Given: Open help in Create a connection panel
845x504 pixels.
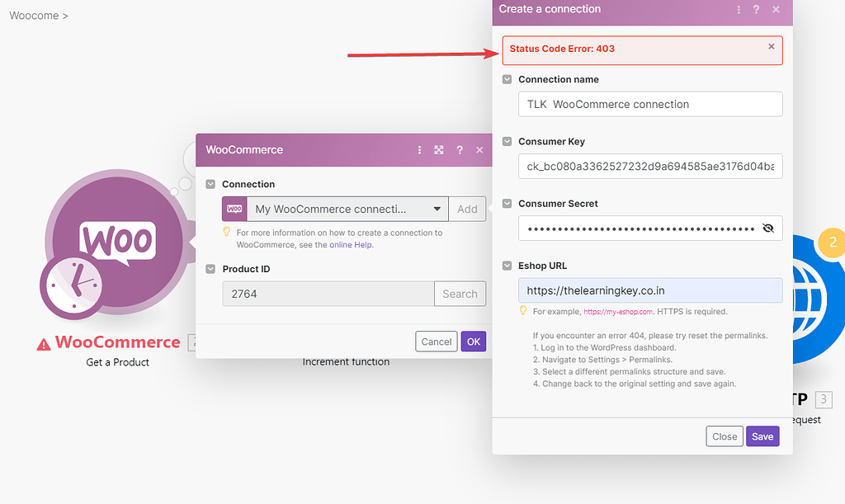Looking at the screenshot, I should [756, 10].
